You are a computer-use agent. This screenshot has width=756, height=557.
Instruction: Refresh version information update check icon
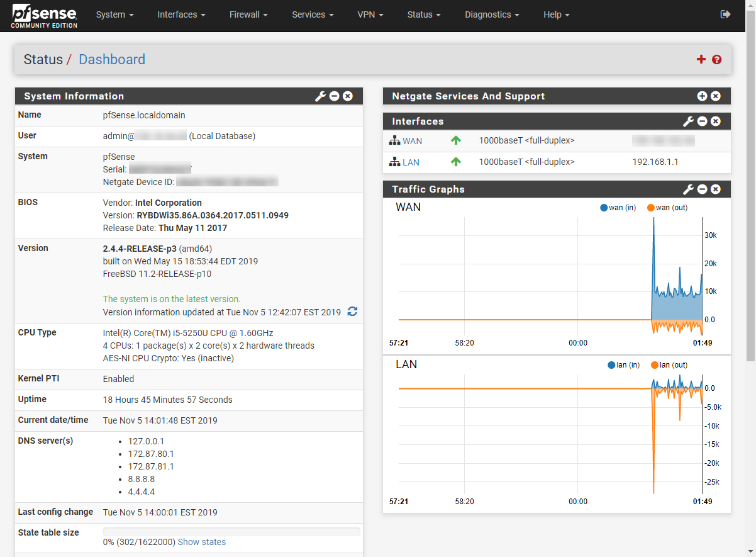352,312
